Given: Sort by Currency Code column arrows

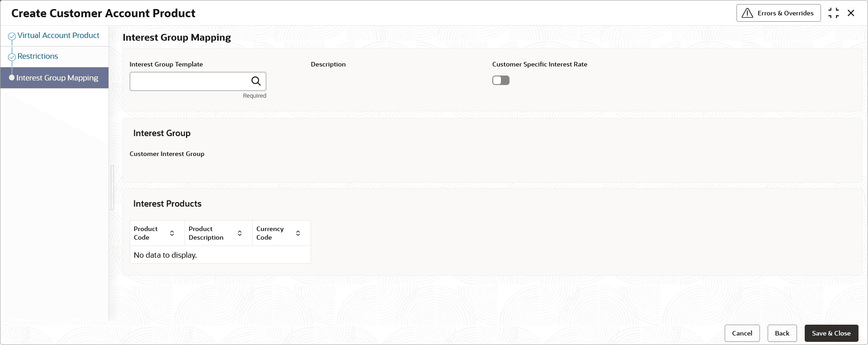Looking at the screenshot, I should click(x=298, y=233).
